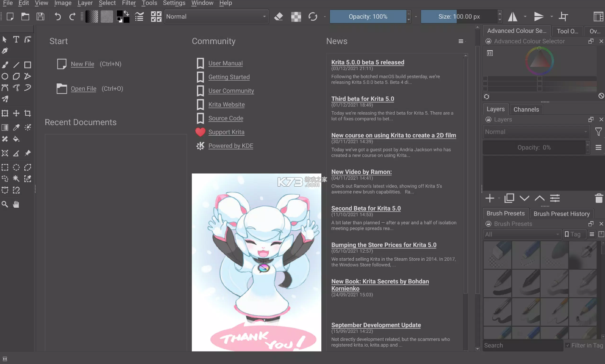Switch to the Channels tab

point(526,109)
